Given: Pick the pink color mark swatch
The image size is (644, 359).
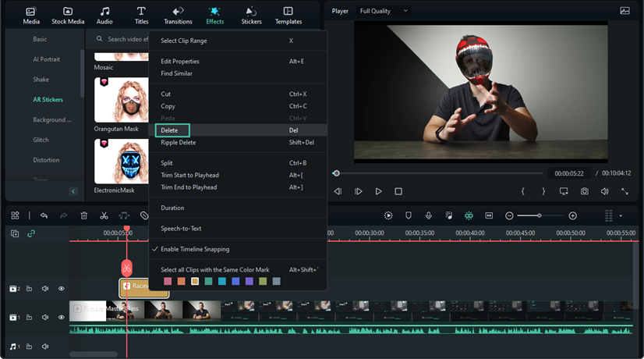Looking at the screenshot, I should tap(168, 281).
